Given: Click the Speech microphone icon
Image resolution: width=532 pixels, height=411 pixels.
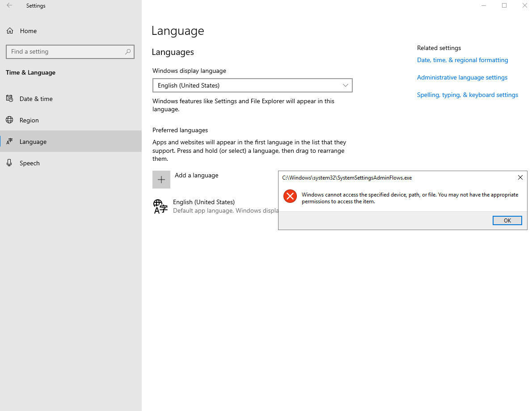Looking at the screenshot, I should (9, 163).
